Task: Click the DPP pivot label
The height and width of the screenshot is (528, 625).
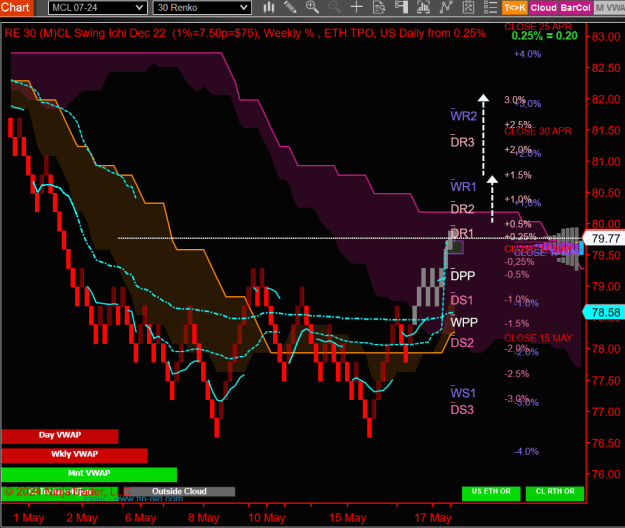Action: coord(463,275)
